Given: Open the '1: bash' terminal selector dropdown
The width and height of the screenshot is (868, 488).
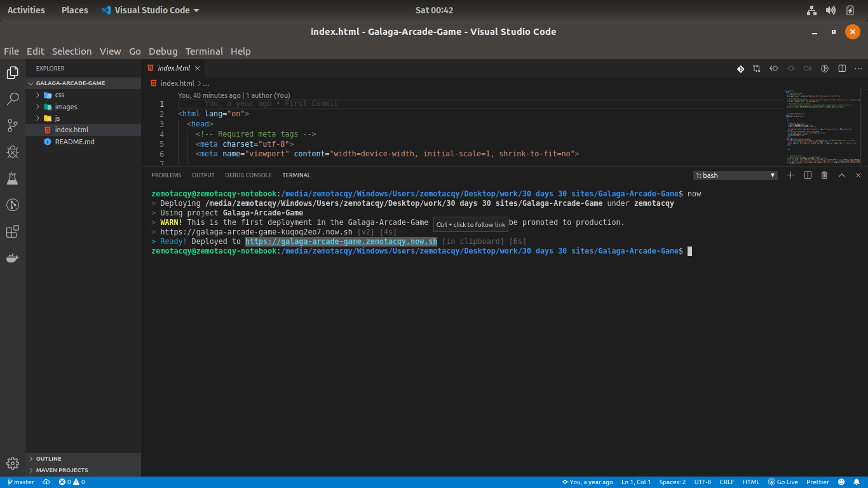Looking at the screenshot, I should click(735, 175).
